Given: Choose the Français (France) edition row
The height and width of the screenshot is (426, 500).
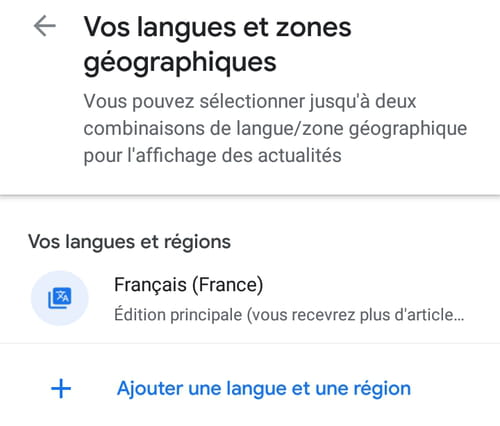Looking at the screenshot, I should point(250,299).
